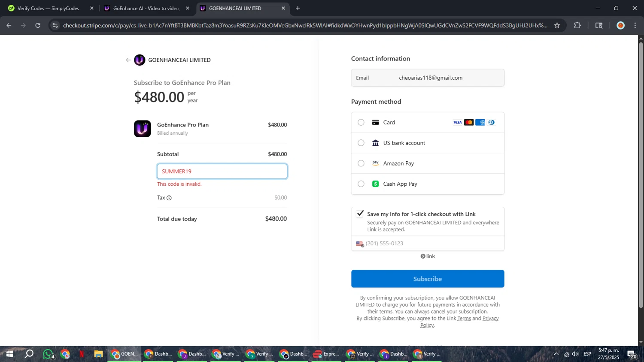This screenshot has height=362, width=644.
Task: Click the credit card icon next to Card
Action: coord(375,122)
